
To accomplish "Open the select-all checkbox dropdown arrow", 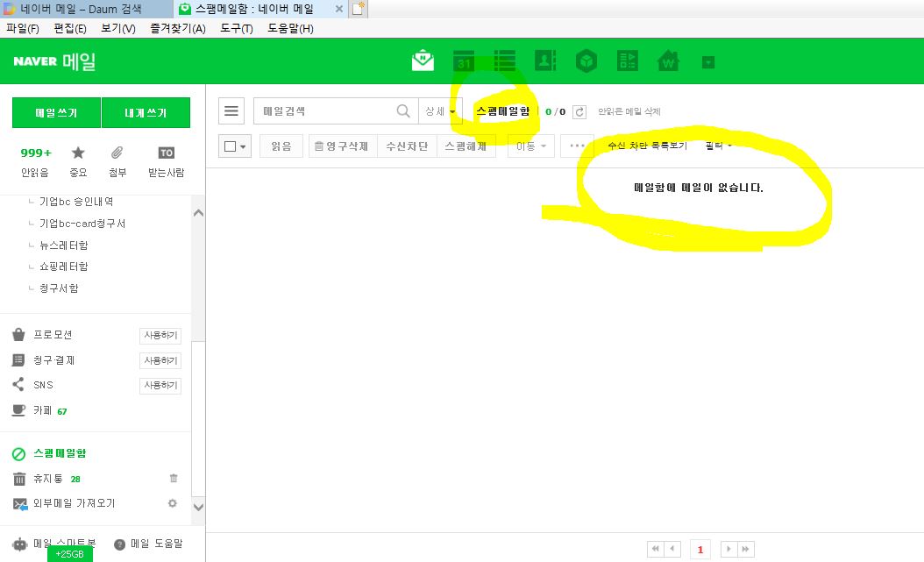I will pyautogui.click(x=243, y=146).
